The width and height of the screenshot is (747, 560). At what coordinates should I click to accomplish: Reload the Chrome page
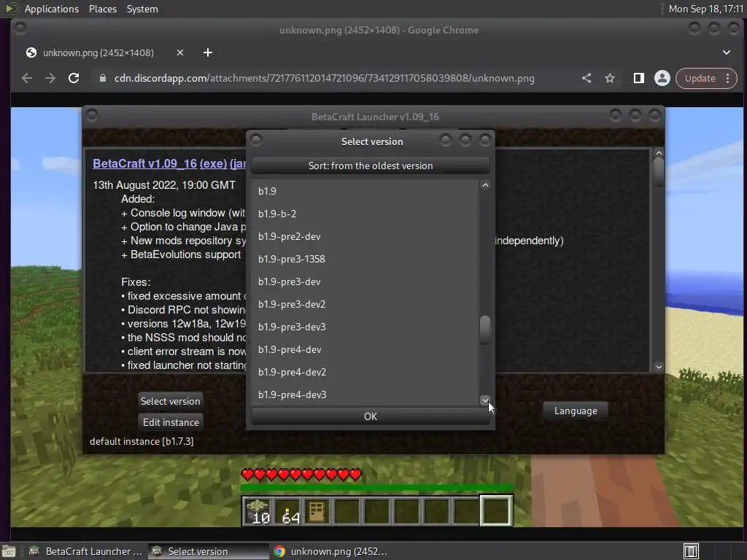pyautogui.click(x=74, y=78)
